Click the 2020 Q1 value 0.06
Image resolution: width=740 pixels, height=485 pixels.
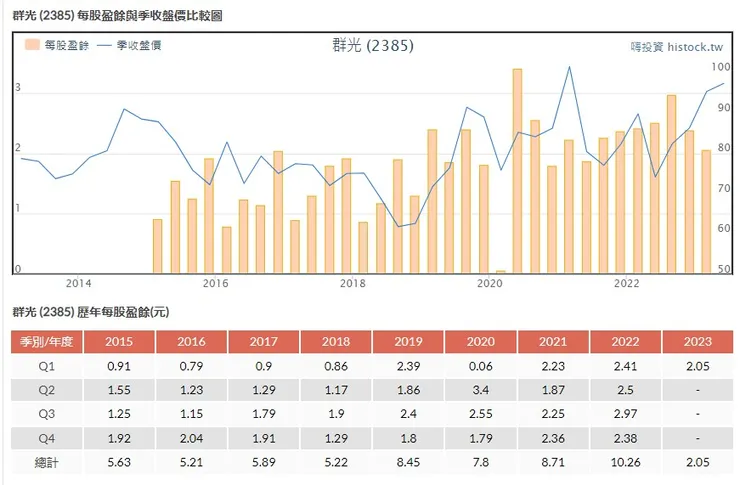pyautogui.click(x=481, y=366)
